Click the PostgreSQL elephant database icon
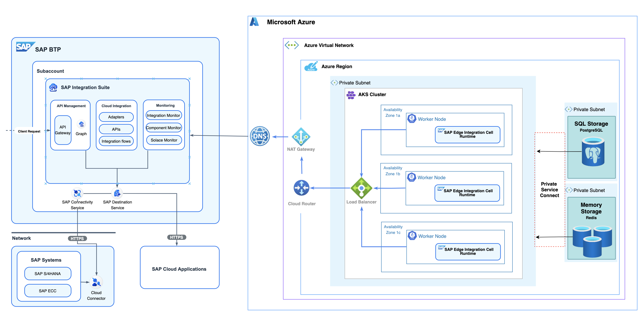The width and height of the screenshot is (644, 328). click(x=593, y=152)
